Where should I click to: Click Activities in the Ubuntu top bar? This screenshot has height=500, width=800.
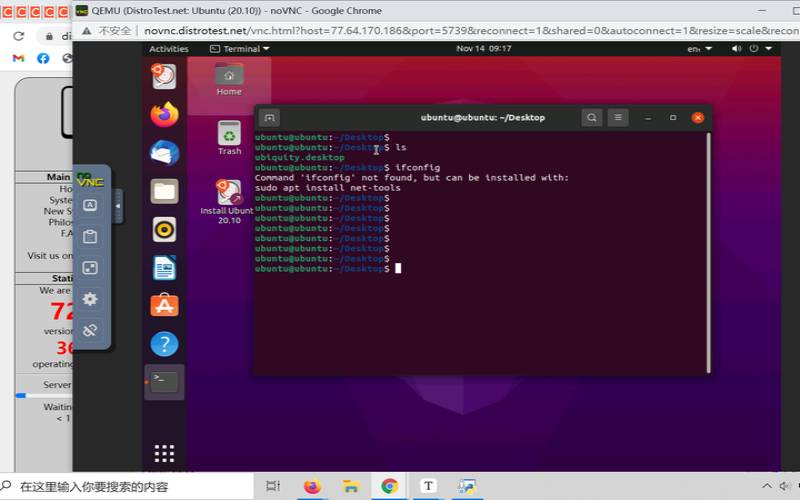[x=169, y=48]
